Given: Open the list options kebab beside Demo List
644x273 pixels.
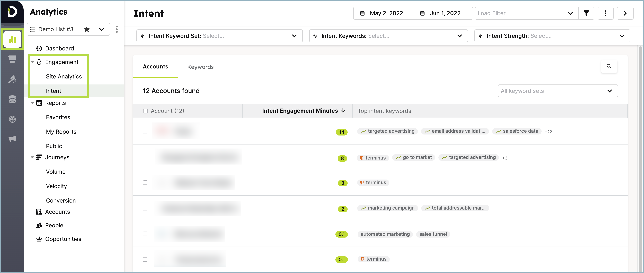Looking at the screenshot, I should tap(117, 29).
